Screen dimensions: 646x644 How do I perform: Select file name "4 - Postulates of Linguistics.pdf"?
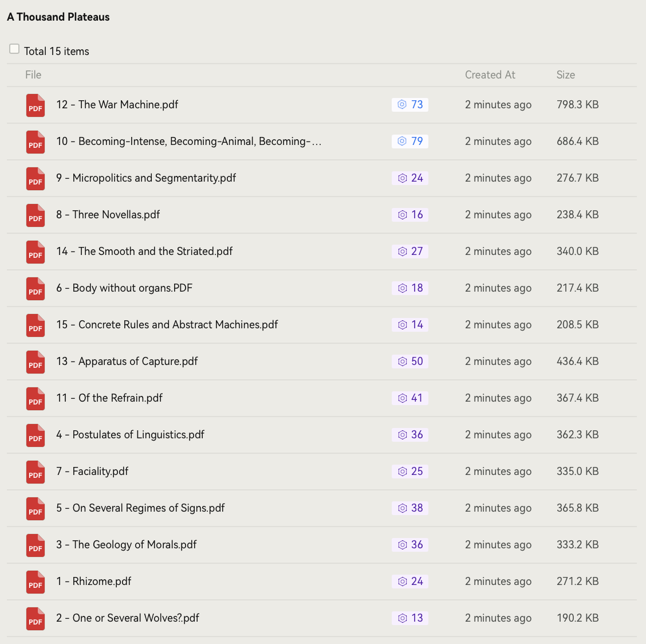130,435
